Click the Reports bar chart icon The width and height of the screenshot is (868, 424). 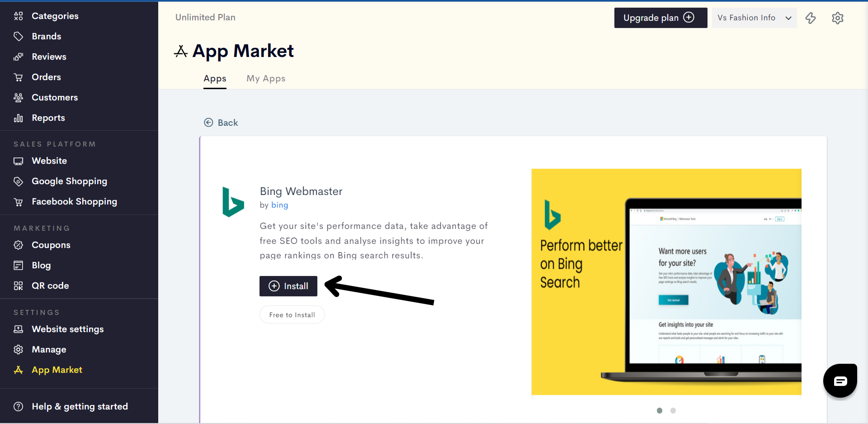tap(18, 118)
